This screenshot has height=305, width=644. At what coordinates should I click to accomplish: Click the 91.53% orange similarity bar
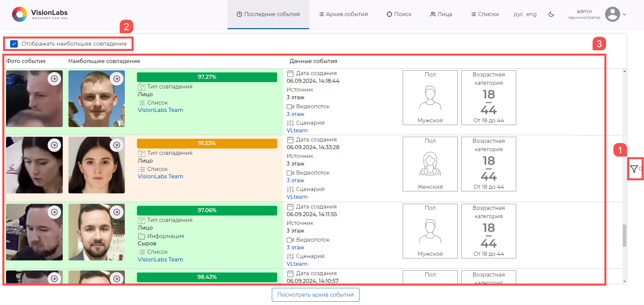(x=207, y=143)
